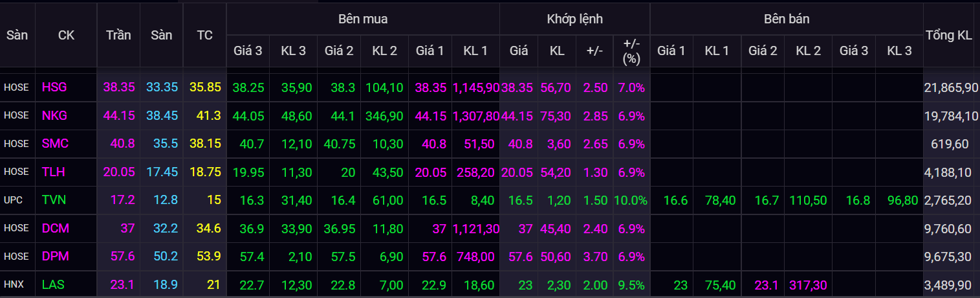
Task: Select the Bên mua group header
Action: click(363, 19)
